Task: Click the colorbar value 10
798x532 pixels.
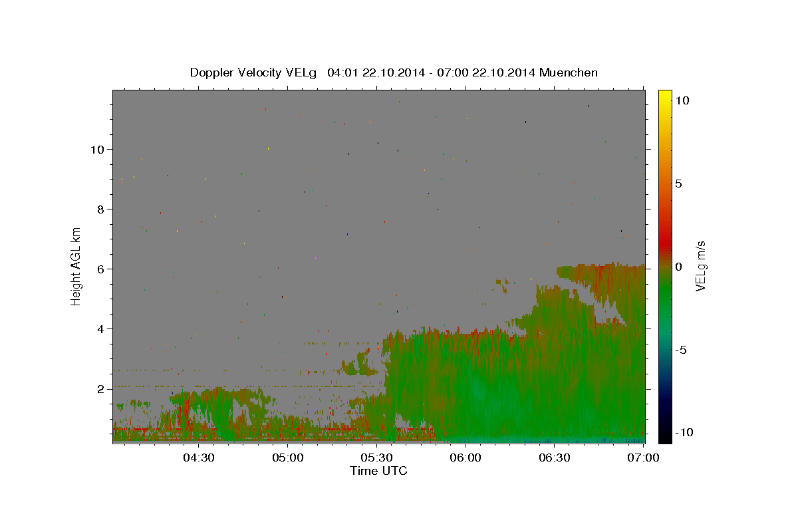Action: (682, 100)
